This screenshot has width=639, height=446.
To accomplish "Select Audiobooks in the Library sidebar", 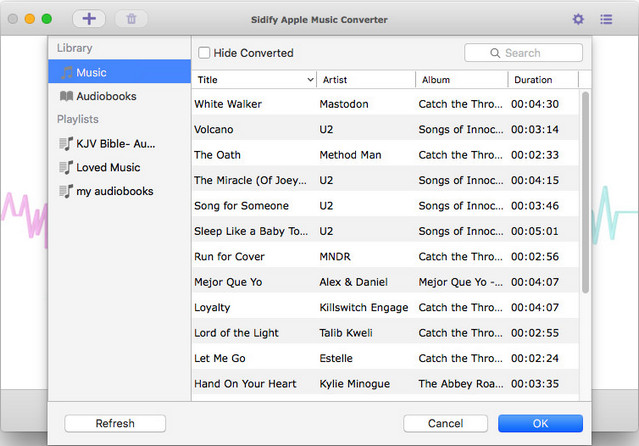I will (119, 96).
